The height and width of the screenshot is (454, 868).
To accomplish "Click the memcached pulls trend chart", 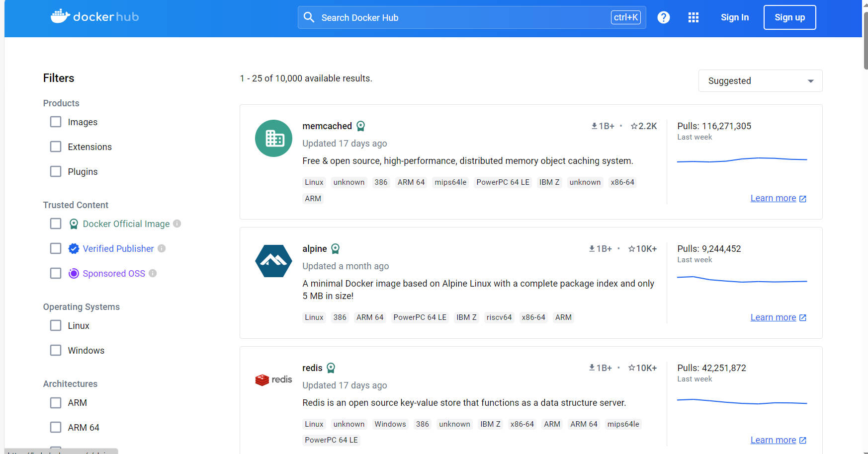I will click(742, 160).
